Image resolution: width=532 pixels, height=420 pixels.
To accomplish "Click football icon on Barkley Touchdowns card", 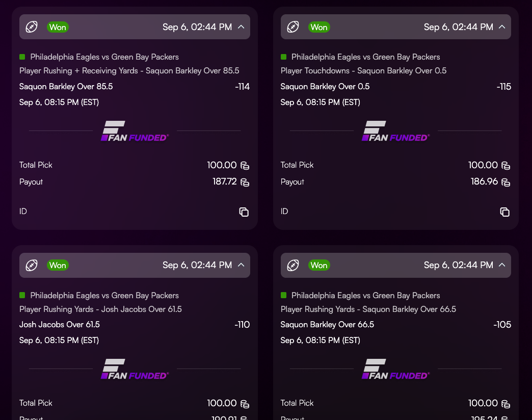I will point(293,27).
